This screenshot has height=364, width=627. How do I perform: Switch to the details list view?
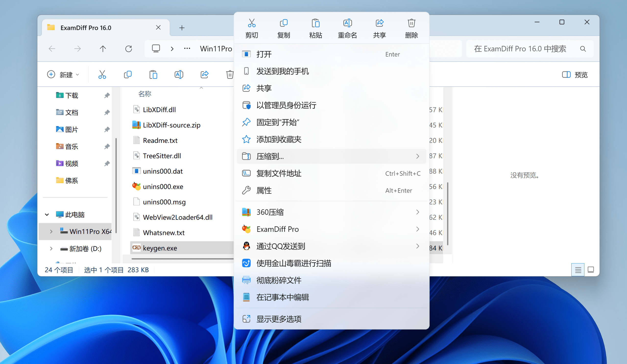pos(578,270)
